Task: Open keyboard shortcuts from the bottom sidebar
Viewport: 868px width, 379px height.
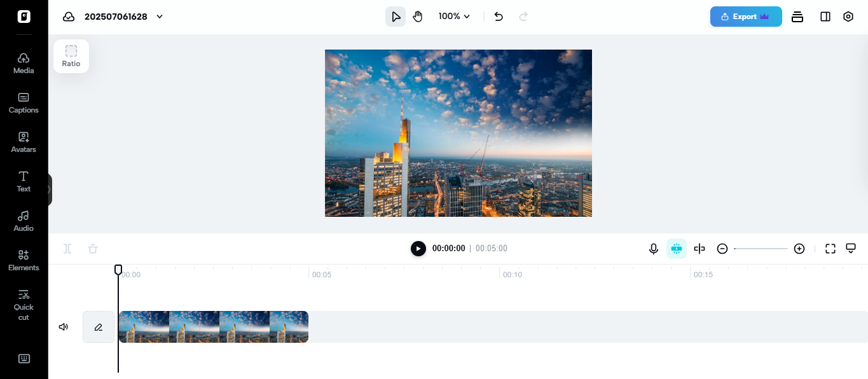Action: pyautogui.click(x=24, y=359)
